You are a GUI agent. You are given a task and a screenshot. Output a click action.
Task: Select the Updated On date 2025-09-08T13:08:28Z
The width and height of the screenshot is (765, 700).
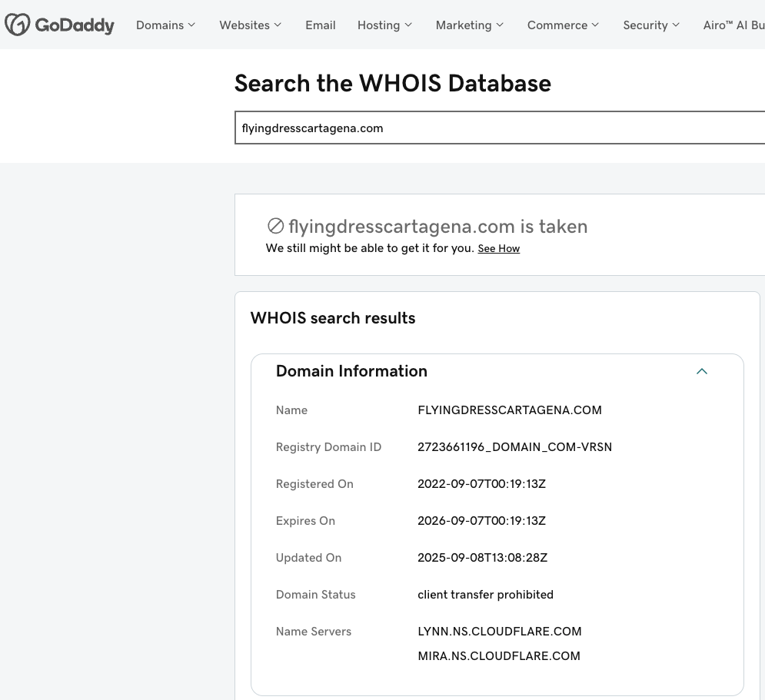pyautogui.click(x=483, y=558)
